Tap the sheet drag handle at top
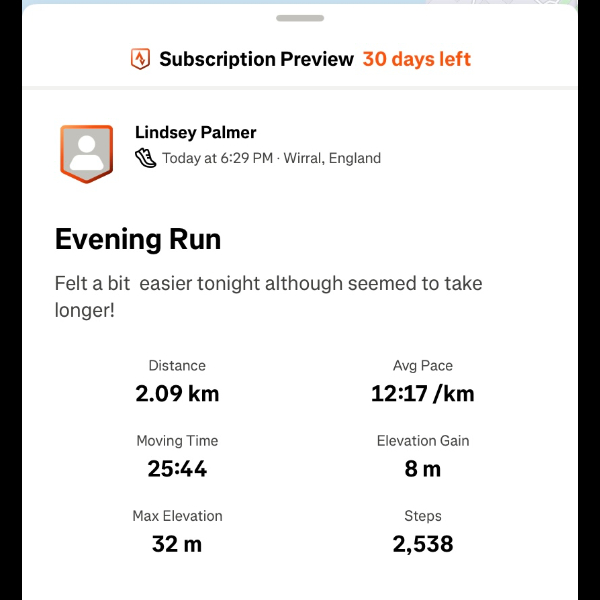 coord(300,18)
